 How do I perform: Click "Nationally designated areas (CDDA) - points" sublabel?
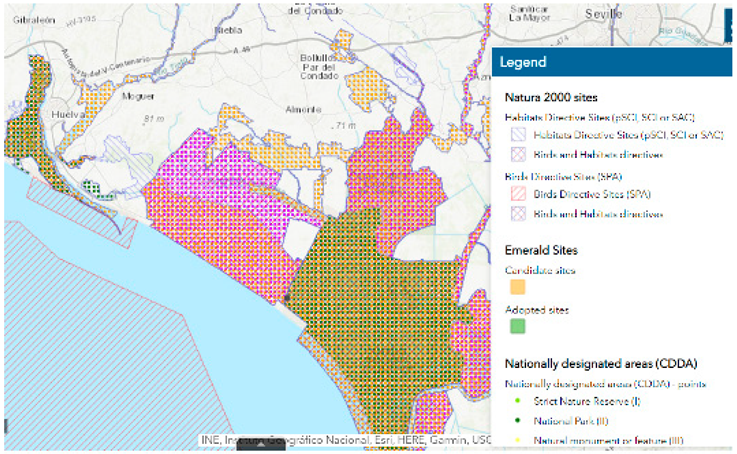(605, 384)
